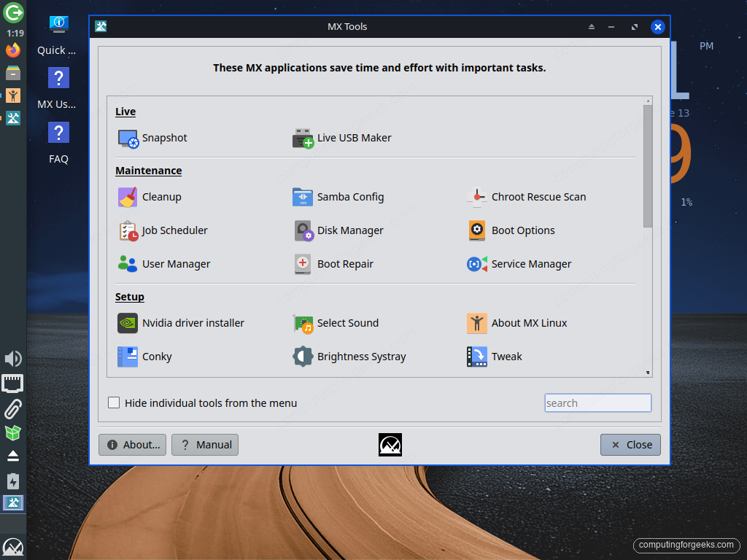This screenshot has height=560, width=747.
Task: Click the MX Tools taskbar entry in the panel
Action: pos(13,503)
